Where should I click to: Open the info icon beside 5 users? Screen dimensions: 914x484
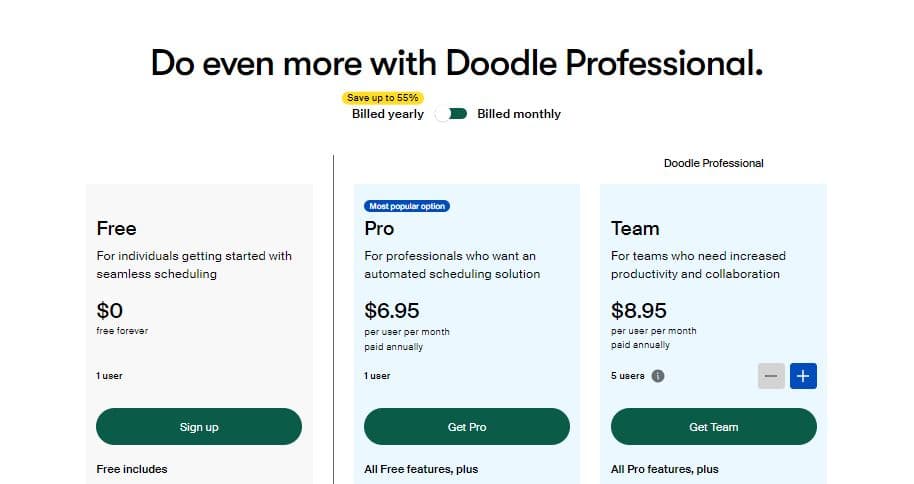[x=658, y=376]
